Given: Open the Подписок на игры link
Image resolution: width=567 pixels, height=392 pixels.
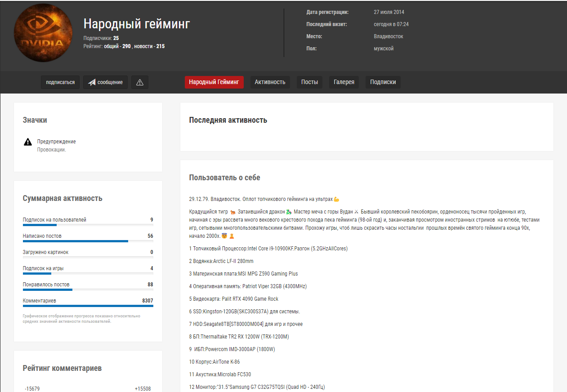Looking at the screenshot, I should (x=43, y=268).
